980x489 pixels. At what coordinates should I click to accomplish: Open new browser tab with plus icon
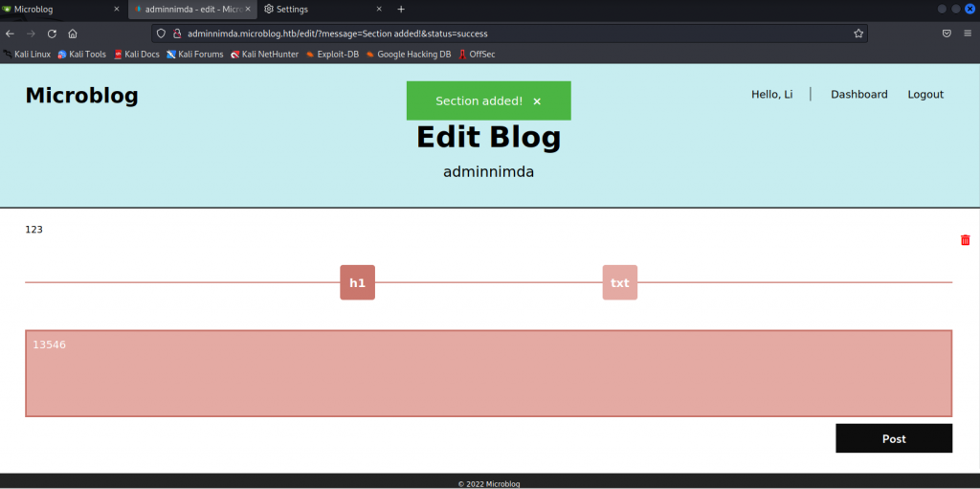point(401,9)
